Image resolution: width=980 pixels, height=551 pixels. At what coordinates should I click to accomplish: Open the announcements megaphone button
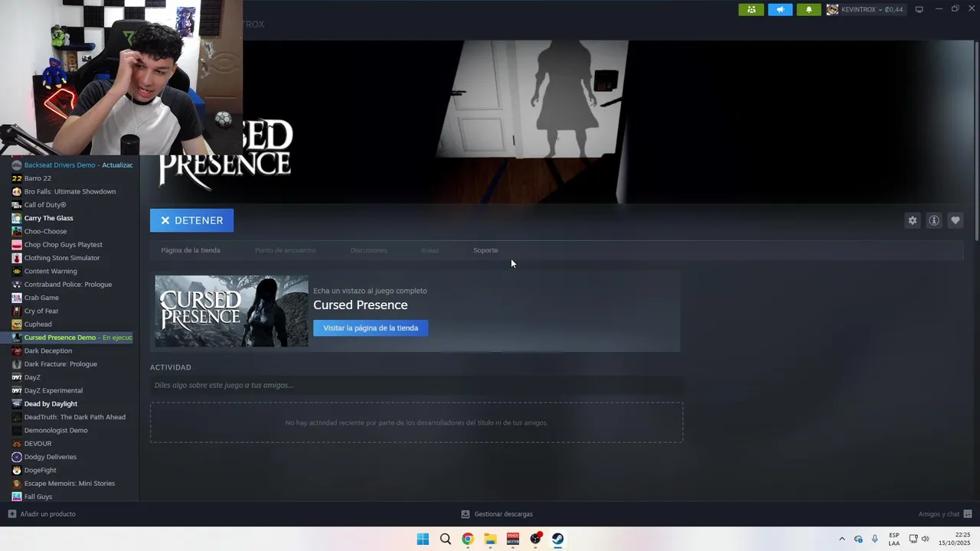[780, 9]
